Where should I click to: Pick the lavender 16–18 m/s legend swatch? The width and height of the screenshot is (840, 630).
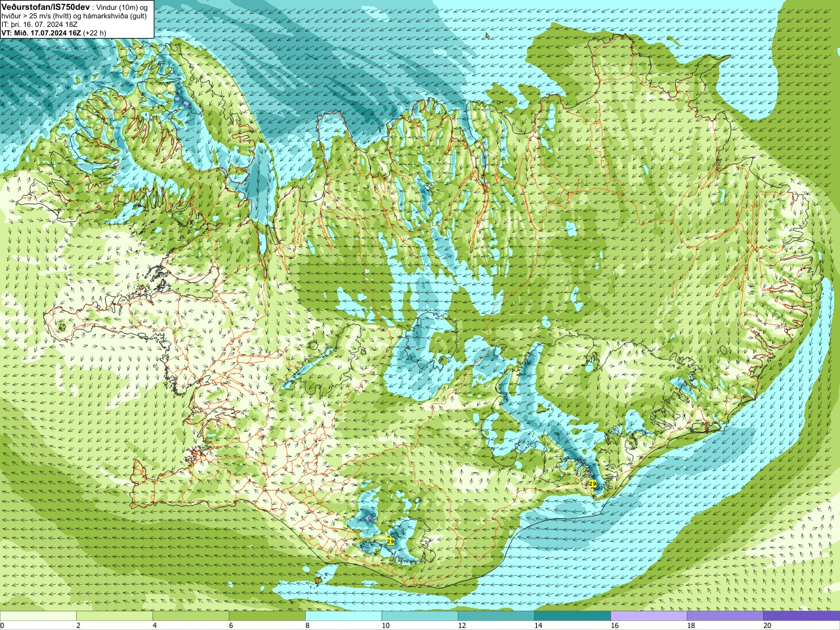click(649, 616)
